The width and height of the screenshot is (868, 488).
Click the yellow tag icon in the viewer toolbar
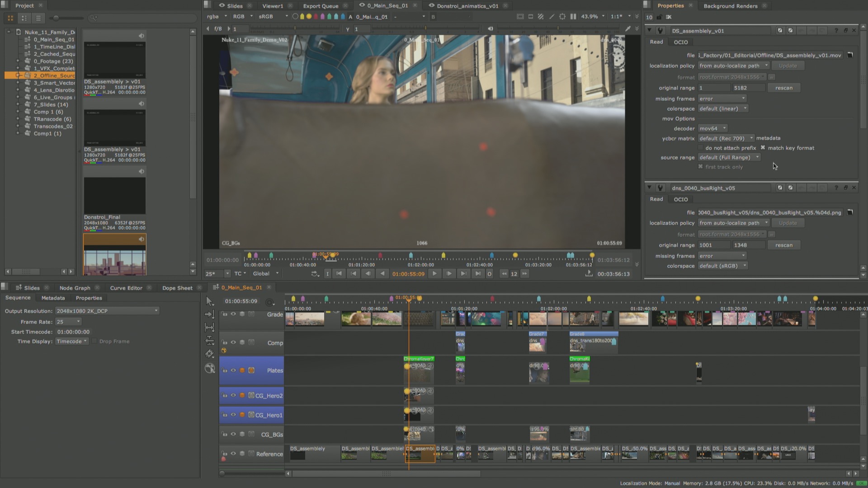click(x=302, y=16)
